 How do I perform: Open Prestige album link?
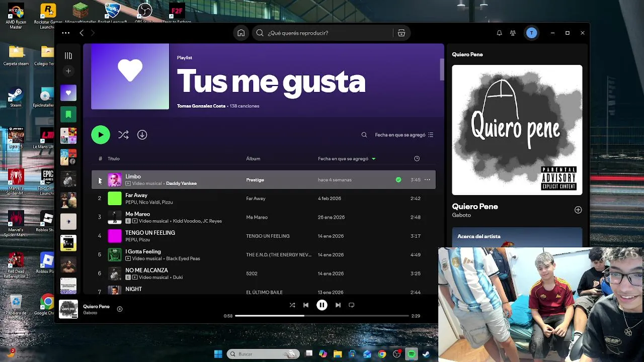coord(255,179)
